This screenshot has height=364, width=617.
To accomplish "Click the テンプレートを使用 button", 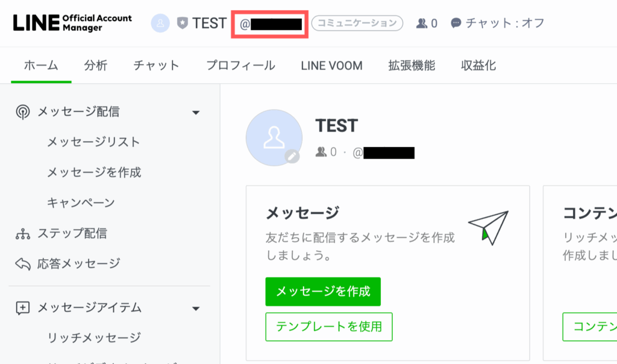I will coord(328,327).
